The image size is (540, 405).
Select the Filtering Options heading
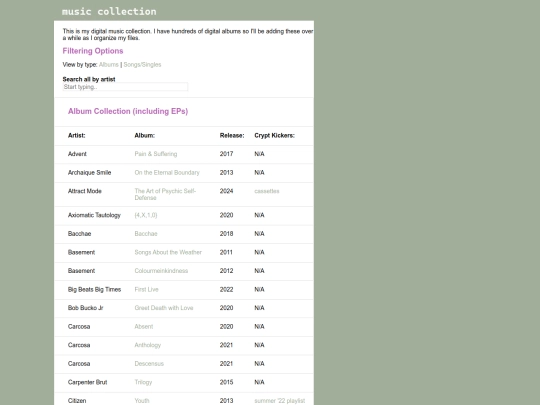click(93, 51)
